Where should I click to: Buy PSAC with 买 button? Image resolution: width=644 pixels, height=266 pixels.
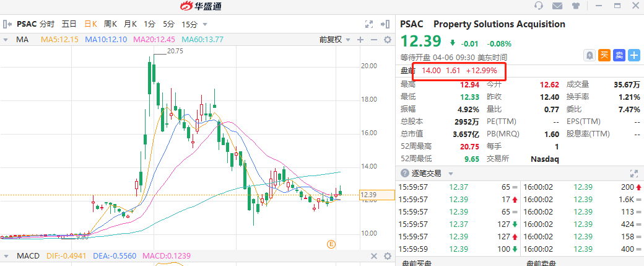coord(604,55)
